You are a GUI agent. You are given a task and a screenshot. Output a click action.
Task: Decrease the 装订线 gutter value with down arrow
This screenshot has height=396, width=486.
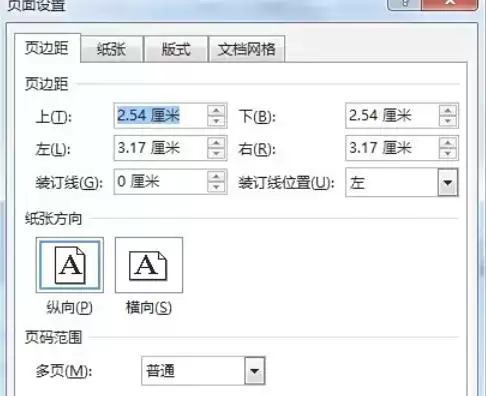pos(216,187)
